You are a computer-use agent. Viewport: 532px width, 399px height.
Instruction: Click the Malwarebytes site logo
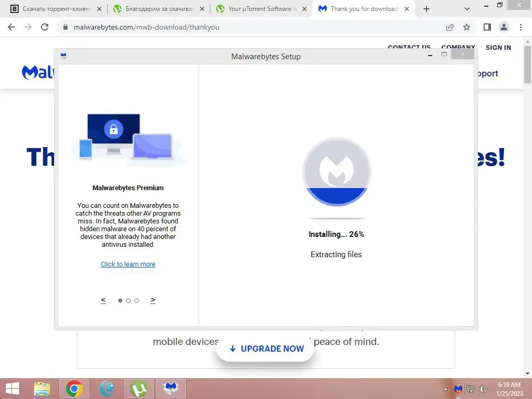[37, 72]
